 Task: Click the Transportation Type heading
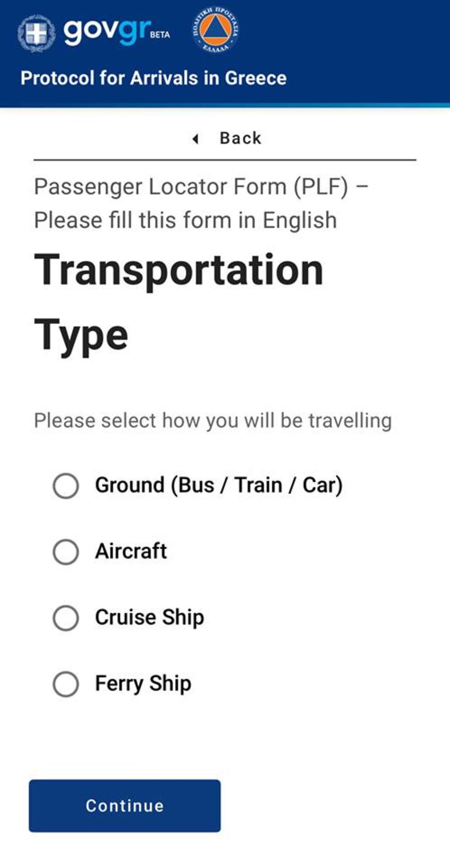(x=179, y=302)
